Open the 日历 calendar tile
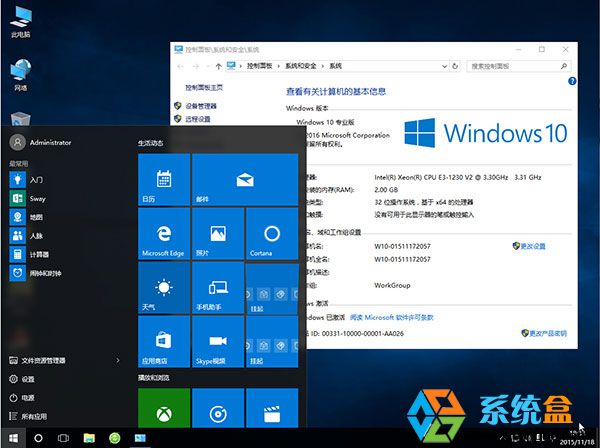 pos(164,179)
